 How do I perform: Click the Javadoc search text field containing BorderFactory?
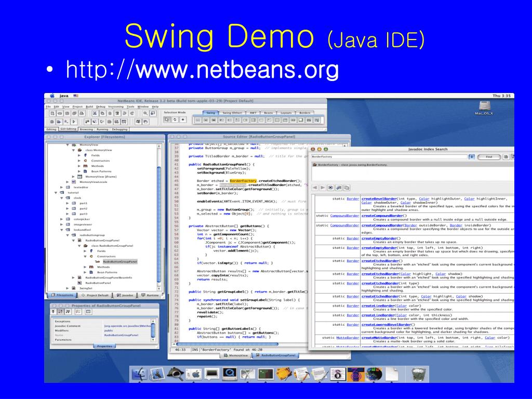(389, 157)
